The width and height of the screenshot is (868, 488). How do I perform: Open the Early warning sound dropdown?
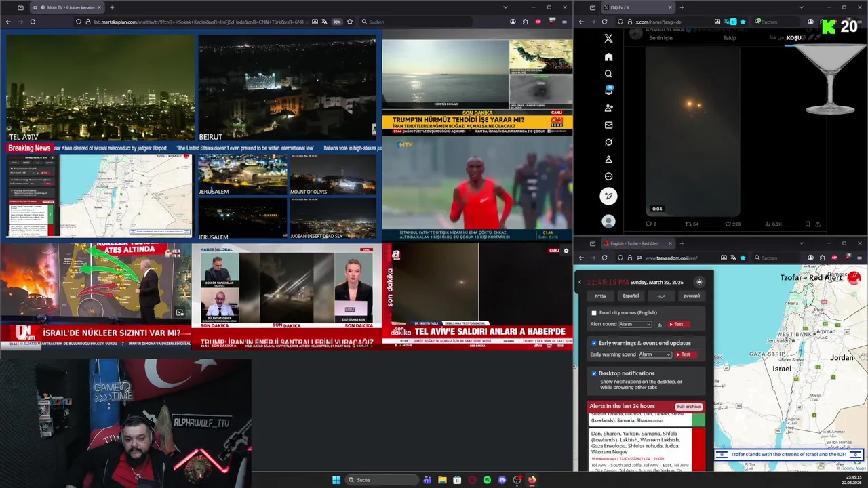[654, 354]
